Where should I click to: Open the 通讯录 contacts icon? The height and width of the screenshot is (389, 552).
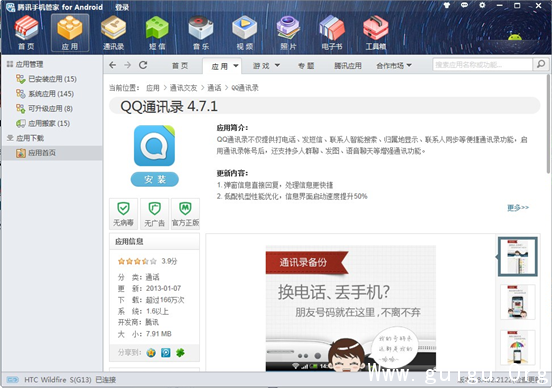(113, 33)
